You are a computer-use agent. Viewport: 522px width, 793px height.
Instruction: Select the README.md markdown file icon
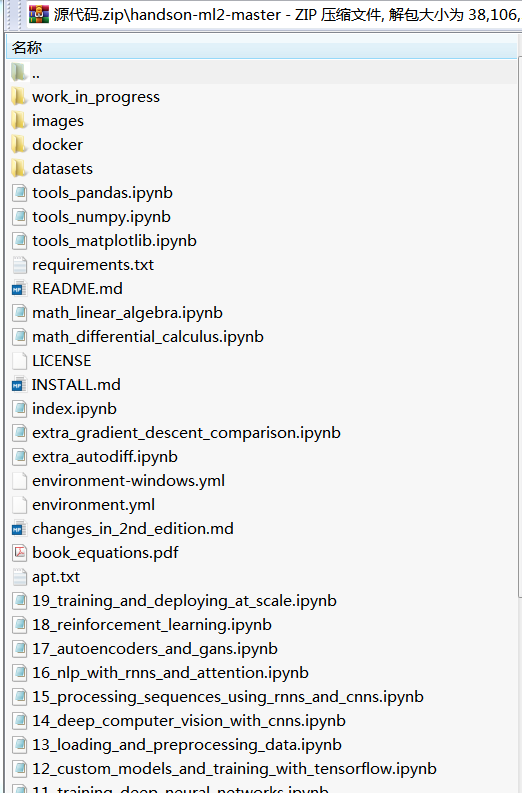point(19,289)
